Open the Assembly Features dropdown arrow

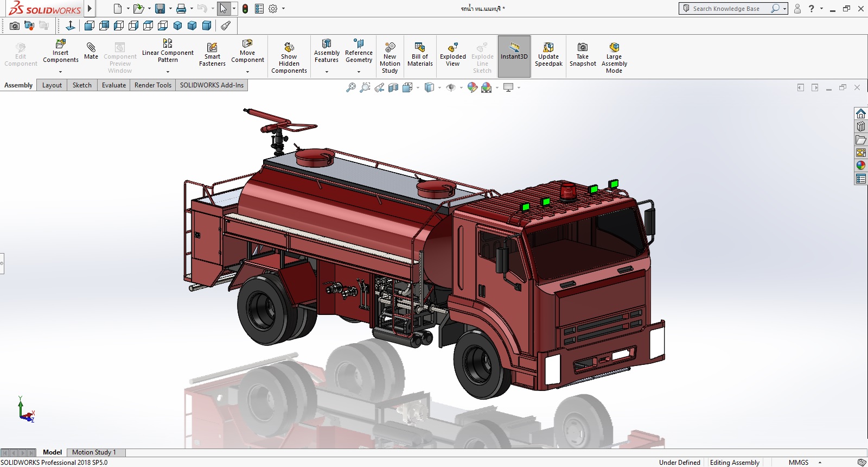click(327, 72)
